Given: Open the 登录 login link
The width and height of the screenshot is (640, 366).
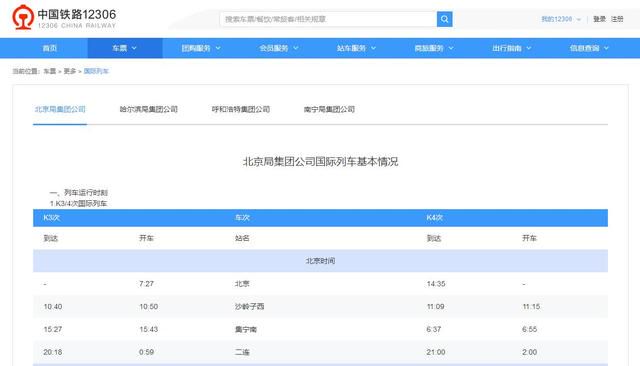Looking at the screenshot, I should (x=599, y=19).
